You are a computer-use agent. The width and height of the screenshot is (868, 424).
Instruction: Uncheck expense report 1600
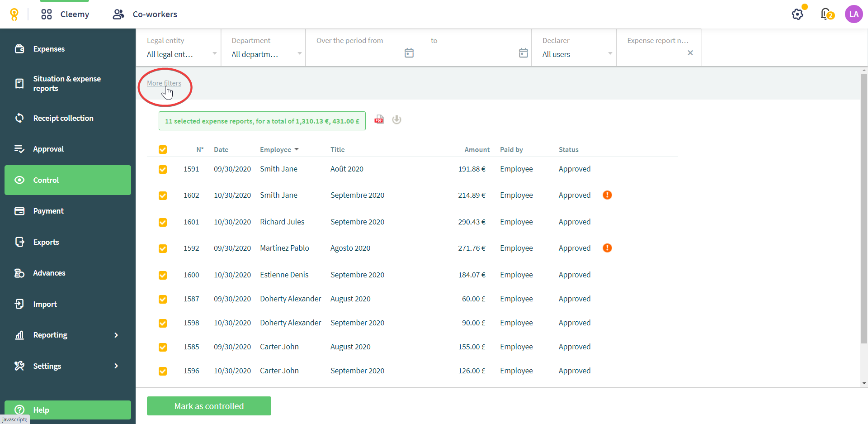click(163, 275)
